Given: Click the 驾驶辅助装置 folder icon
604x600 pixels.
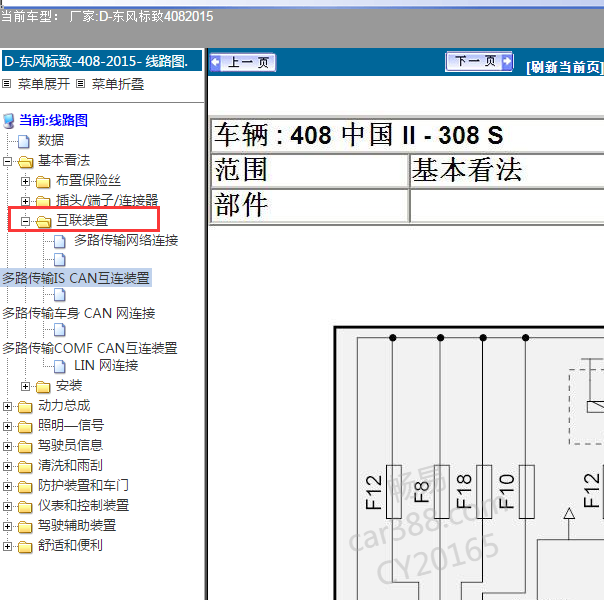Looking at the screenshot, I should pos(25,526).
